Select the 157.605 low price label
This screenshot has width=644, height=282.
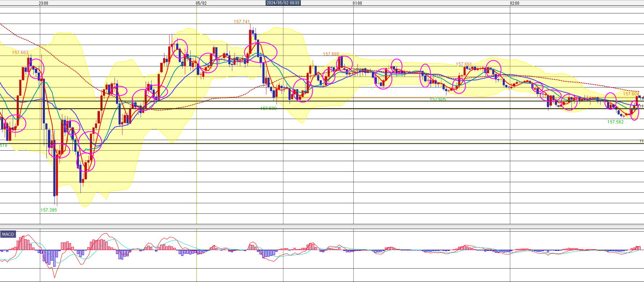point(438,99)
